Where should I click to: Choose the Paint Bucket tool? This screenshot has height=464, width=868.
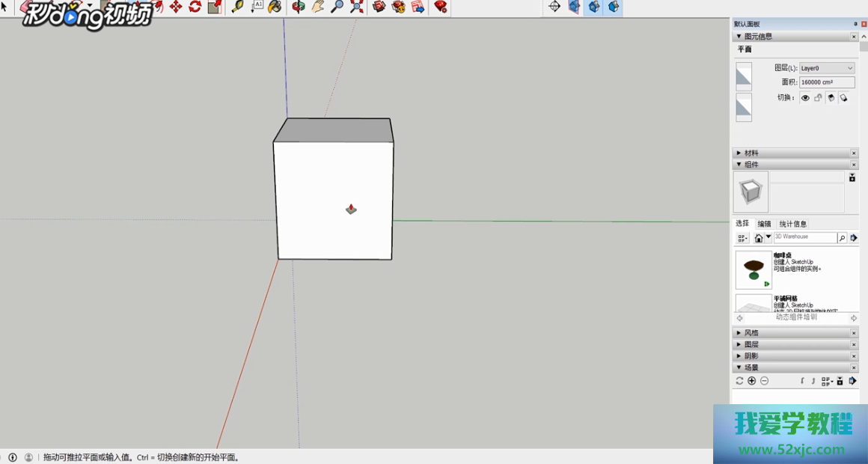pos(275,7)
